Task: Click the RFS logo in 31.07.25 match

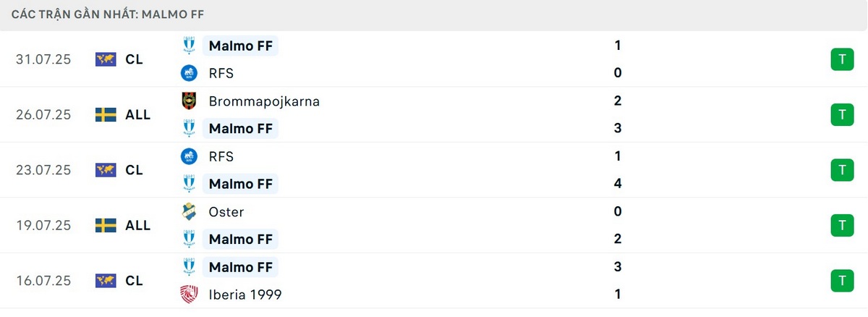Action: (189, 72)
